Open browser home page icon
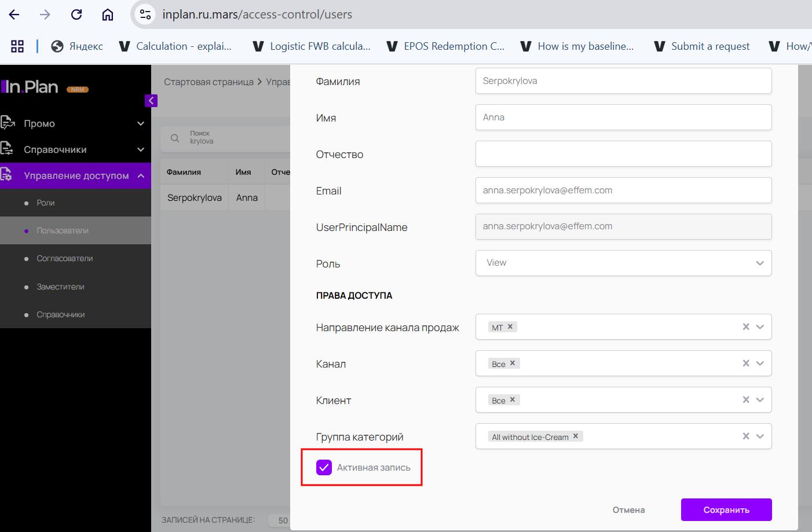 pyautogui.click(x=108, y=14)
